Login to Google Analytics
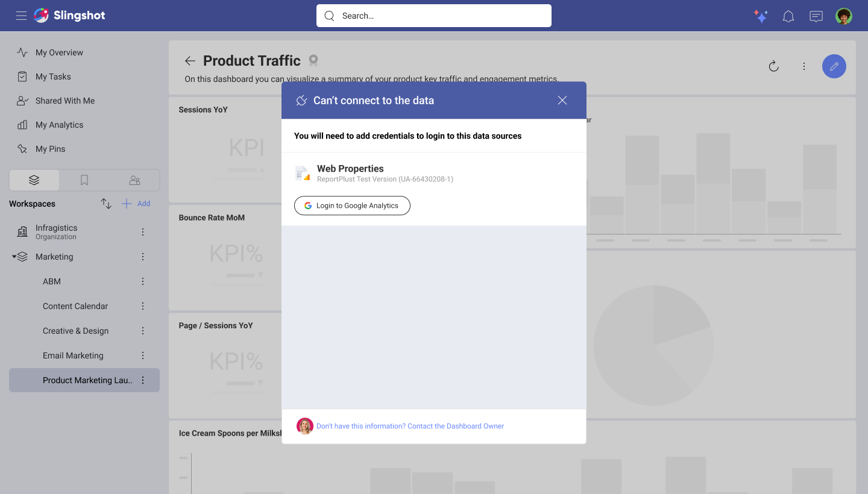The width and height of the screenshot is (868, 494). point(352,205)
